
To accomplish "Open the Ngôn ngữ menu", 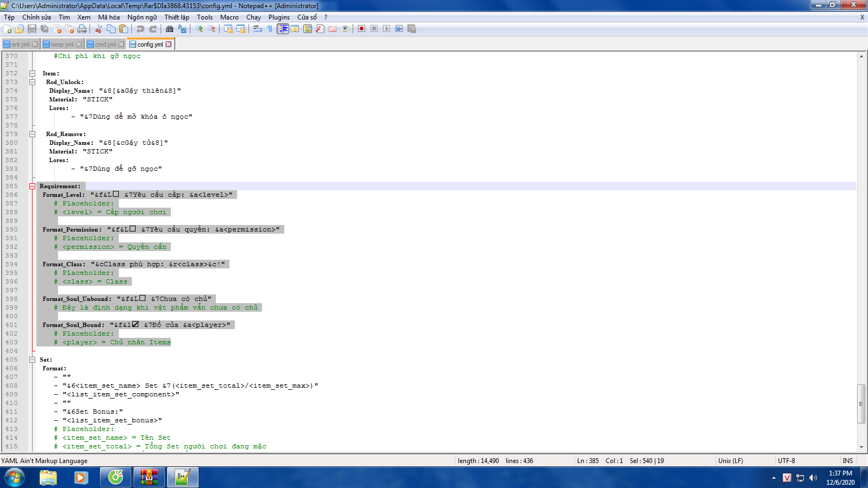I will 142,17.
